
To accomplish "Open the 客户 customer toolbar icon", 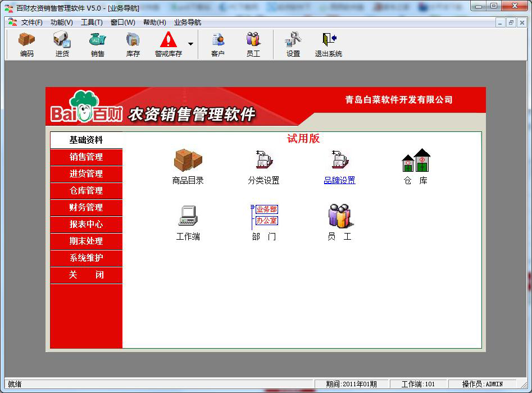I will click(x=218, y=44).
